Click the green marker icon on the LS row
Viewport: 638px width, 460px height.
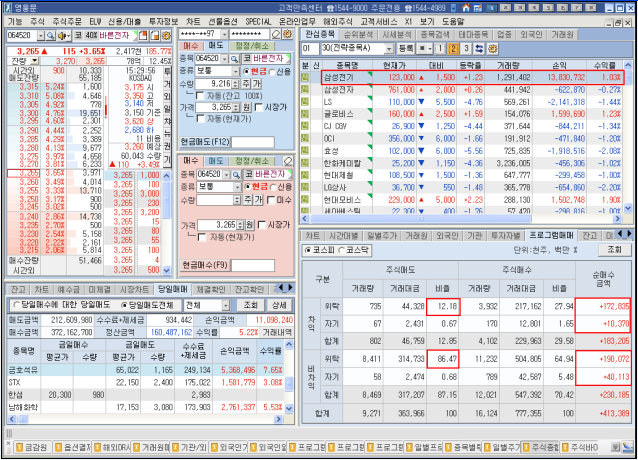[305, 102]
